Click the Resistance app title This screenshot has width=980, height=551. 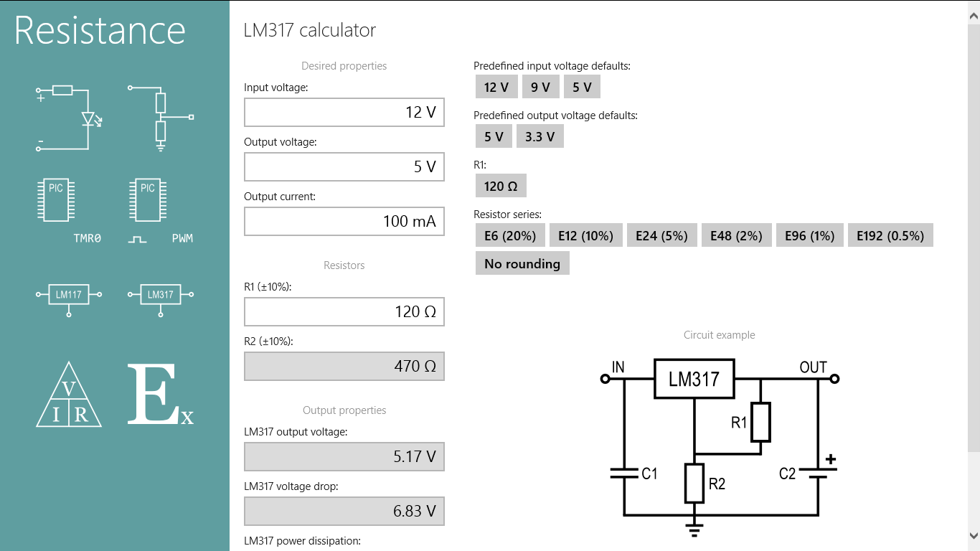coord(100,30)
